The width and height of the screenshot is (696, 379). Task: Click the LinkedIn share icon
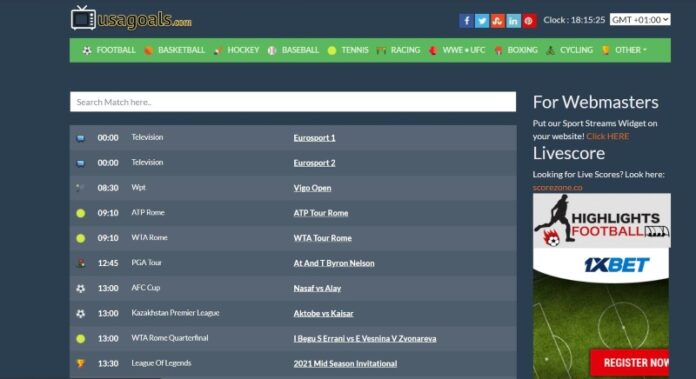(513, 20)
